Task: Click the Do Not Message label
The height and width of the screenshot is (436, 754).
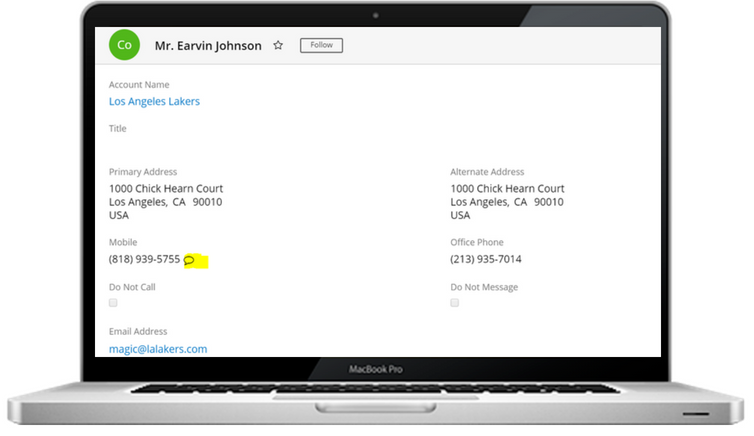Action: [484, 287]
